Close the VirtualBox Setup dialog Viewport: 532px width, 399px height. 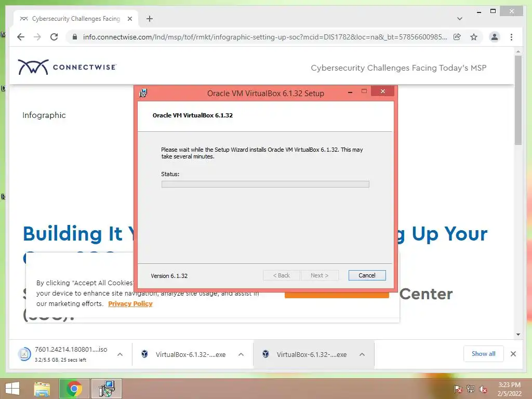(x=383, y=91)
